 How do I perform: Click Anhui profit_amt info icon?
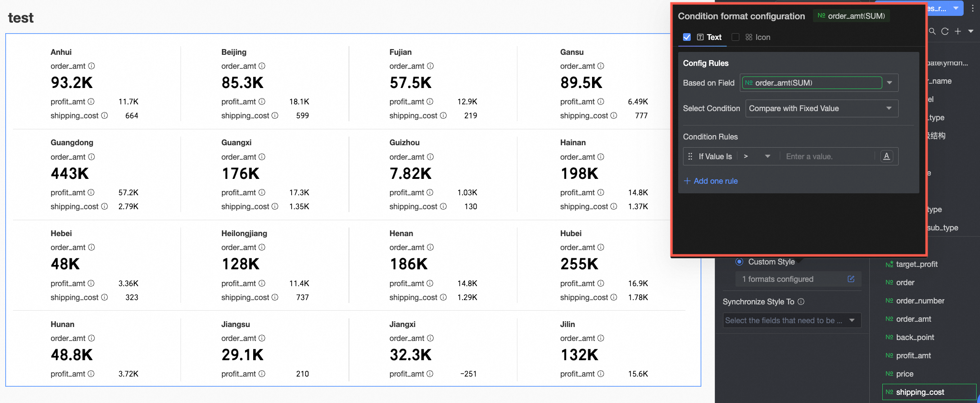[x=91, y=101]
